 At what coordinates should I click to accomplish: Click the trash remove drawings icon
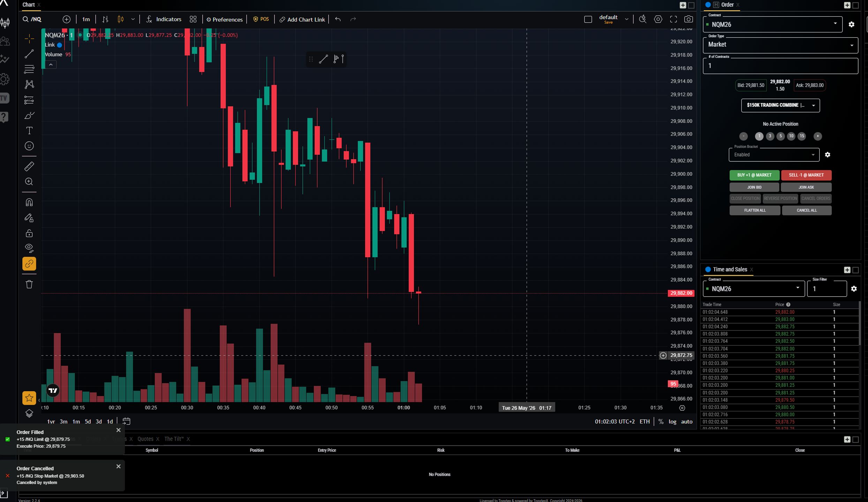pyautogui.click(x=29, y=284)
